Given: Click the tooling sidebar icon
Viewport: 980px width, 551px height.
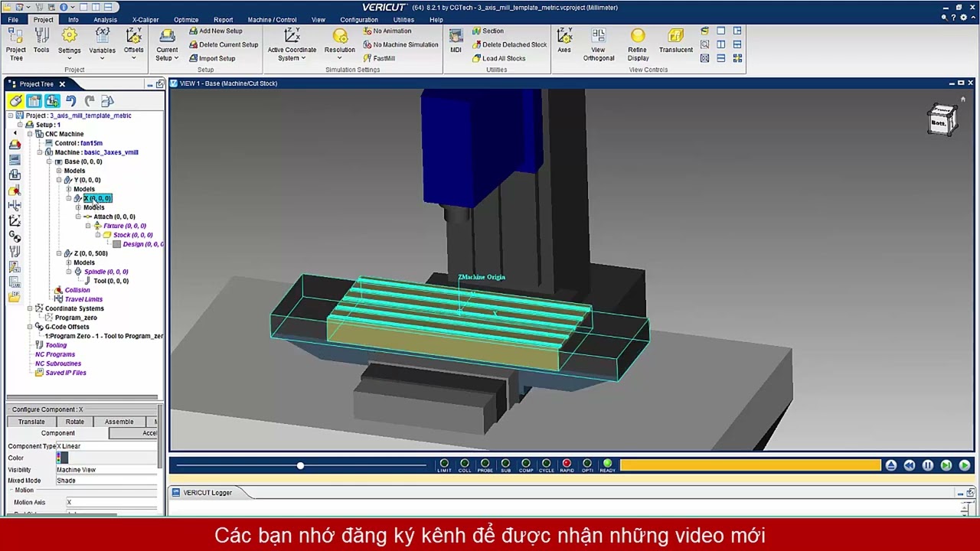Looking at the screenshot, I should click(x=15, y=251).
